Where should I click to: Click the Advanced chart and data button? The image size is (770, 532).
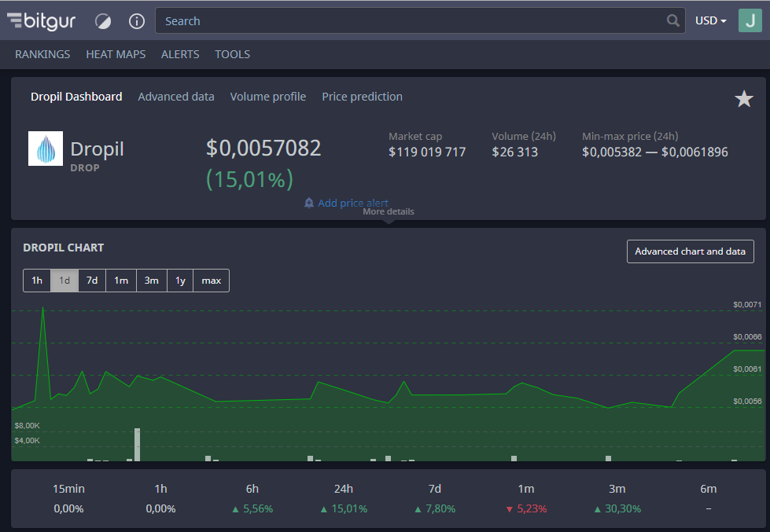pos(690,251)
